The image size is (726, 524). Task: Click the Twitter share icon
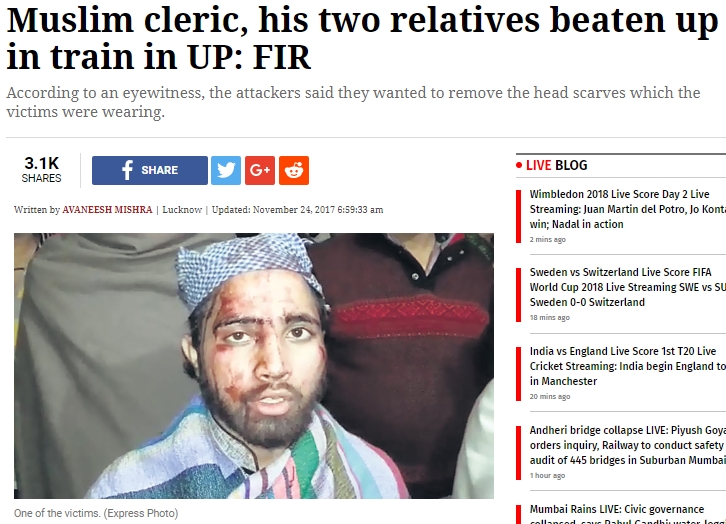click(x=226, y=170)
